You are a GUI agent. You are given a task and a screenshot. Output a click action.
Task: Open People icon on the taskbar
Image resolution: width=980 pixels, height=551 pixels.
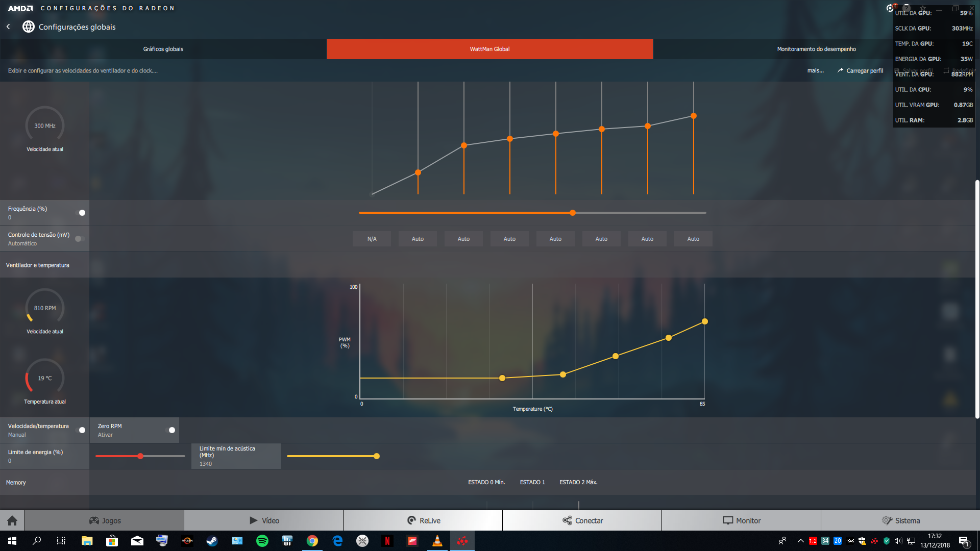[x=782, y=541]
